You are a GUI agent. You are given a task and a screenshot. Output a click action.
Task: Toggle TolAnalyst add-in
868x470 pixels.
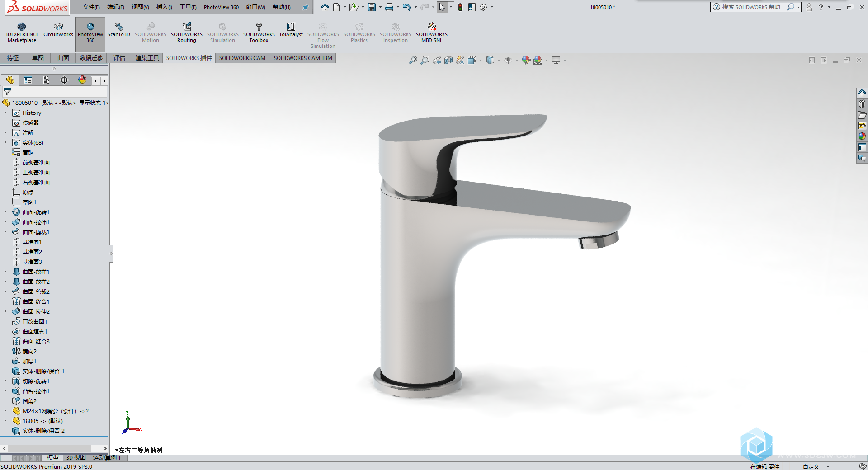pyautogui.click(x=291, y=30)
